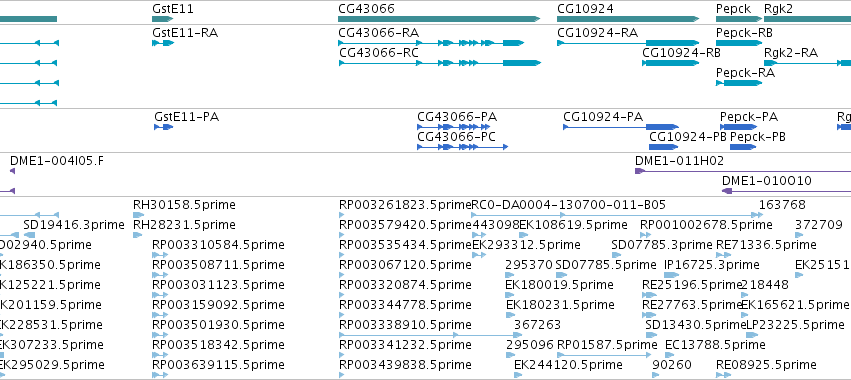Screen dimensions: 851x380
Task: Click the CG10924-RB transcript exon block
Action: [671, 63]
